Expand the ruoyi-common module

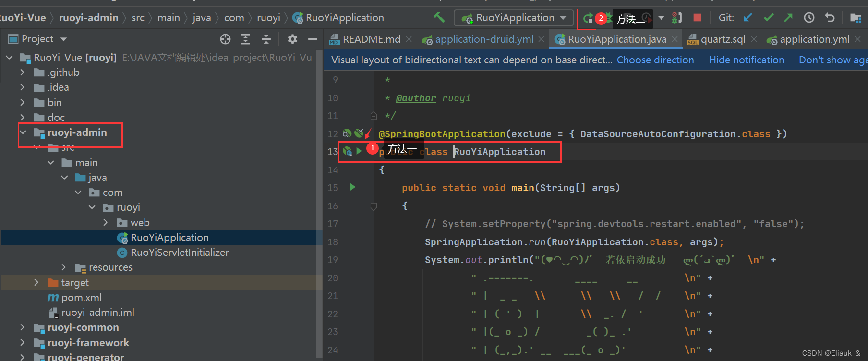point(22,327)
